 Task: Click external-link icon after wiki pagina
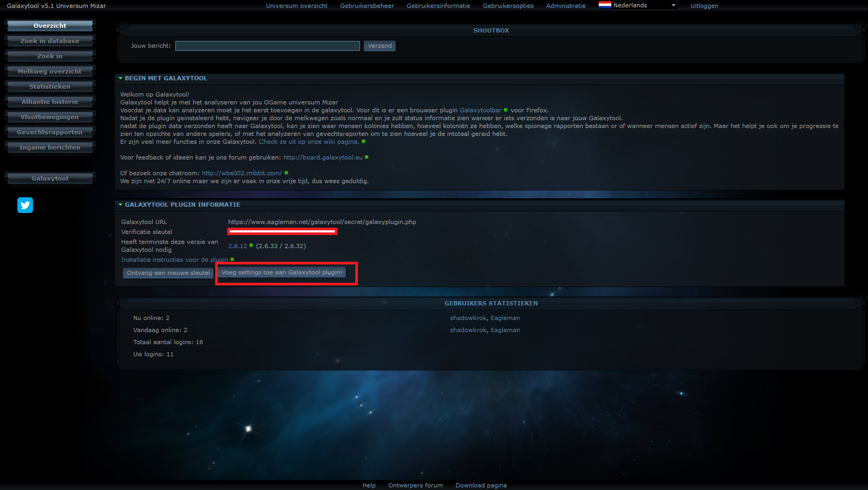[363, 142]
